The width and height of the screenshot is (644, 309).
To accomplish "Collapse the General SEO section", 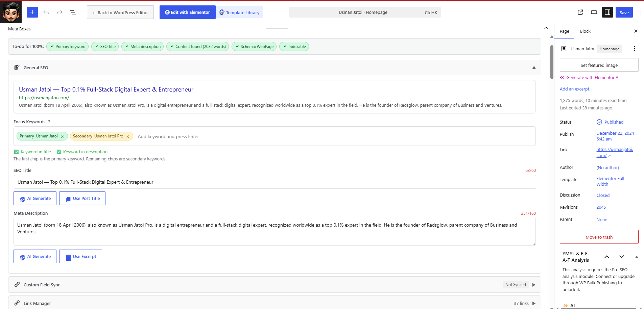I will coord(534,68).
